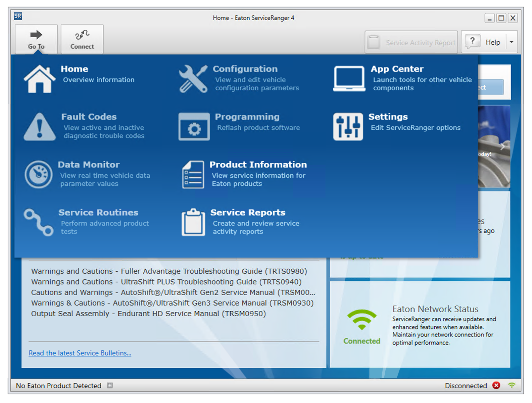Click the banner image next arrow
This screenshot has width=532, height=403.
click(502, 146)
